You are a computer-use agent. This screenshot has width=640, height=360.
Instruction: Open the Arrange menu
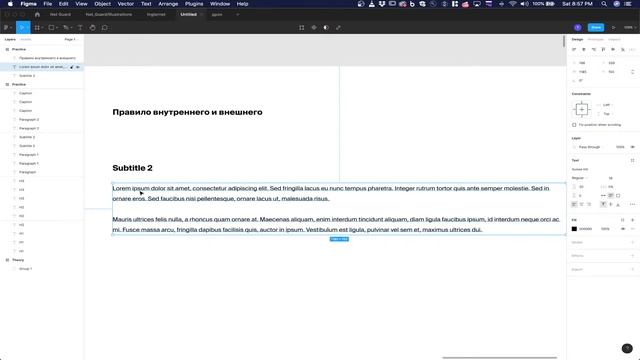pyautogui.click(x=168, y=4)
